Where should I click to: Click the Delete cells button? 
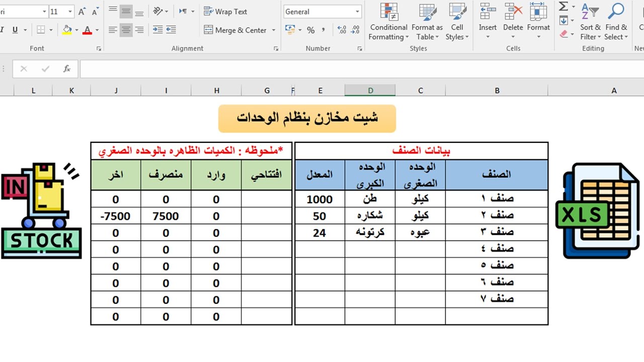click(x=513, y=23)
